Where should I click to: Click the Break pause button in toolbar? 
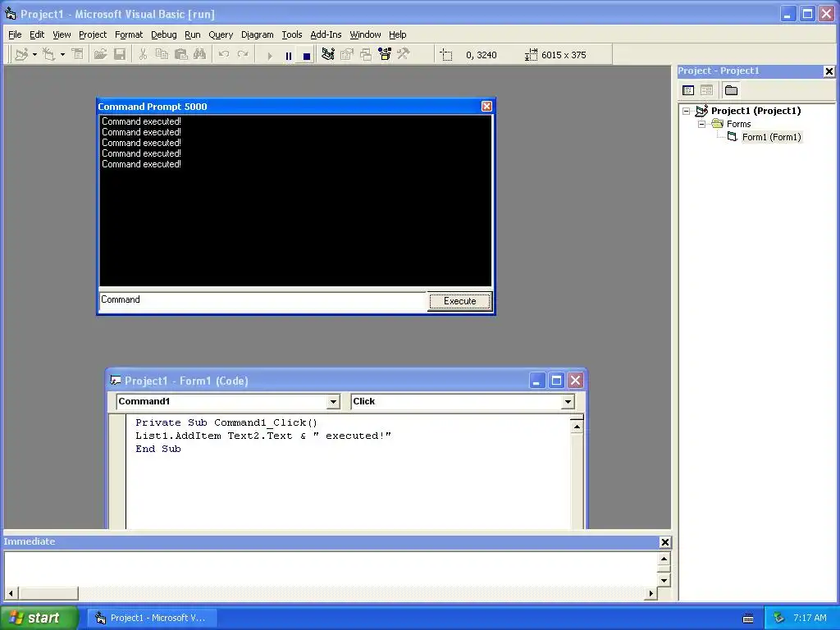tap(288, 55)
